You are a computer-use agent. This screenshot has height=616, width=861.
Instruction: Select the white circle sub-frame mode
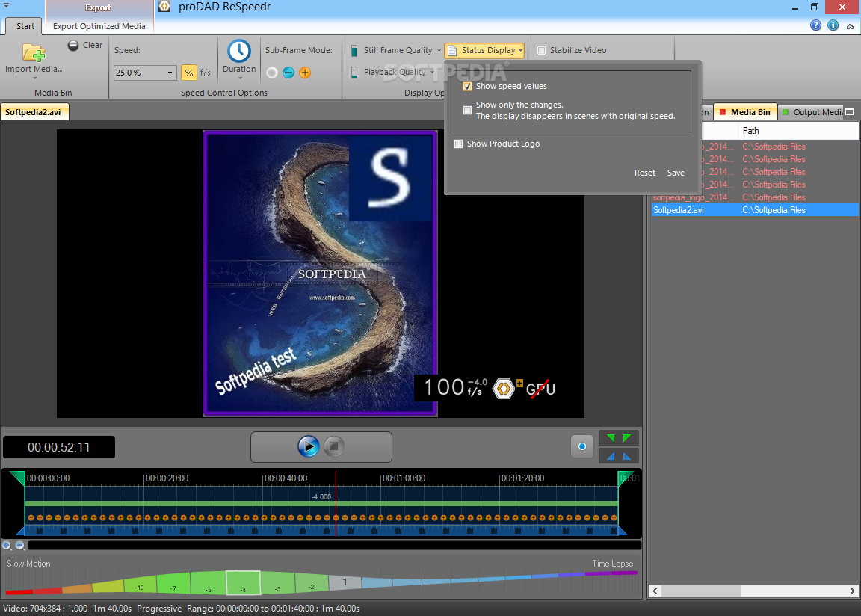pos(272,73)
